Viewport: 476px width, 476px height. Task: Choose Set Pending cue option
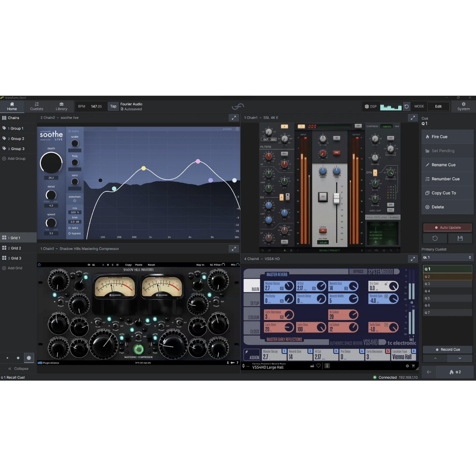tap(447, 151)
